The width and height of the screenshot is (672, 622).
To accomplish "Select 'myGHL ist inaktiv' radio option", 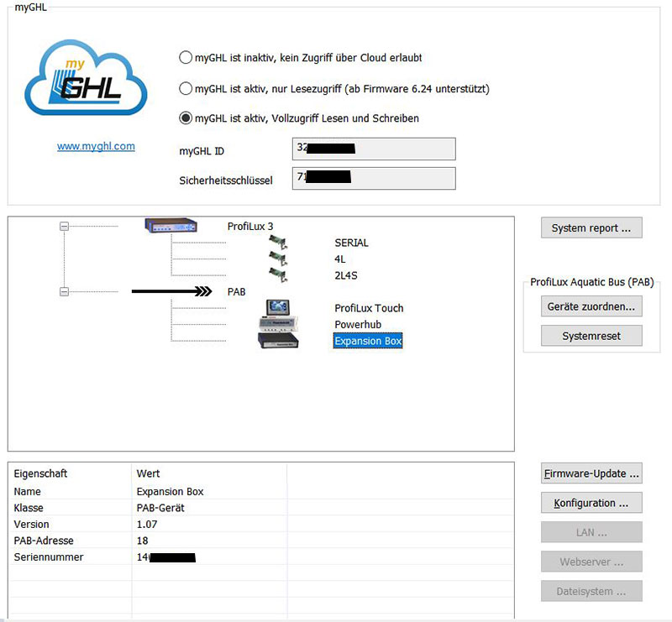I will (x=186, y=58).
